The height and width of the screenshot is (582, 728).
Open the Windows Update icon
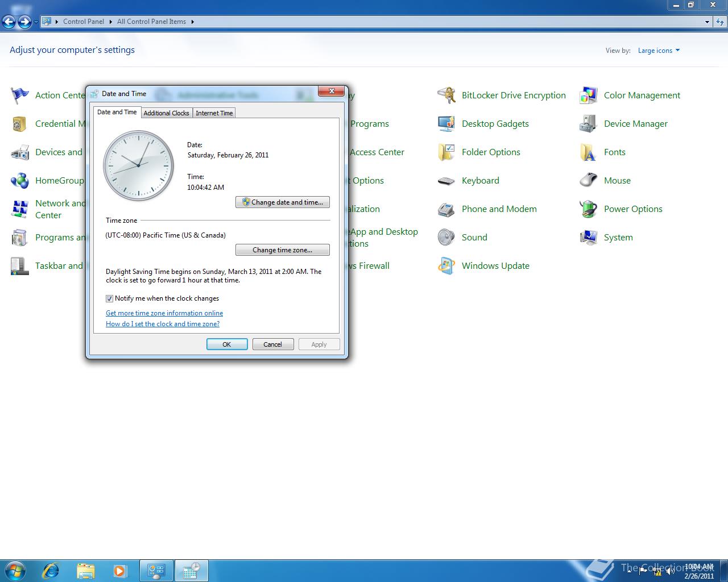pyautogui.click(x=446, y=266)
